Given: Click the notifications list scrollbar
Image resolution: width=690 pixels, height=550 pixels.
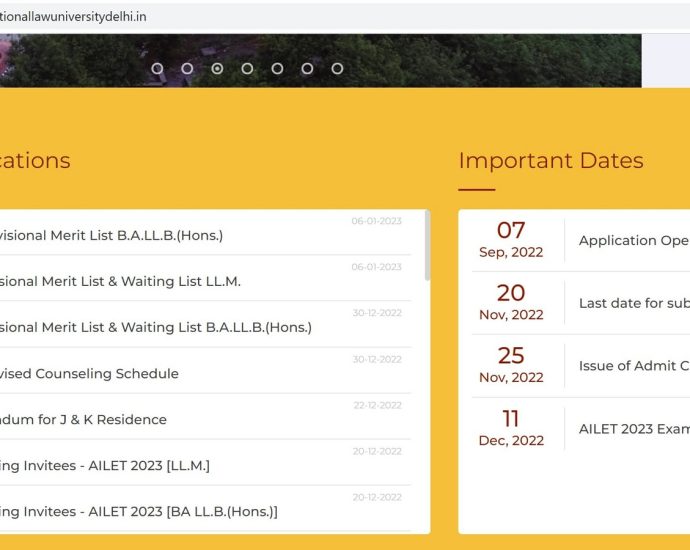Looking at the screenshot, I should (426, 246).
